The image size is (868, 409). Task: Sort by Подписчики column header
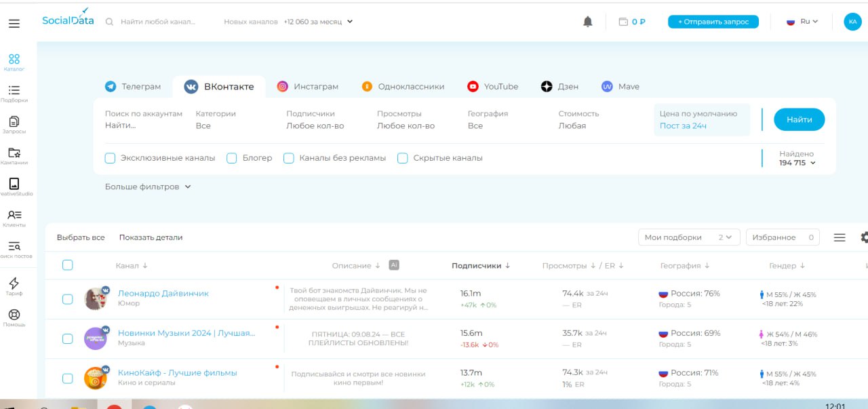click(481, 266)
